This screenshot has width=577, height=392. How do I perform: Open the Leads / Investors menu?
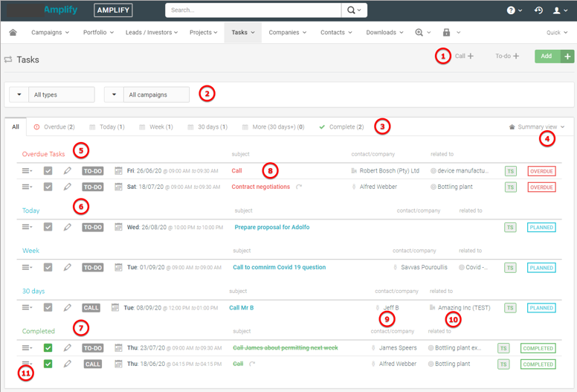pyautogui.click(x=152, y=33)
